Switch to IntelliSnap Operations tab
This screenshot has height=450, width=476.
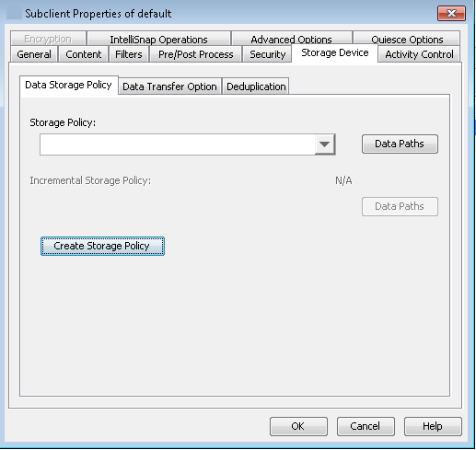point(158,39)
